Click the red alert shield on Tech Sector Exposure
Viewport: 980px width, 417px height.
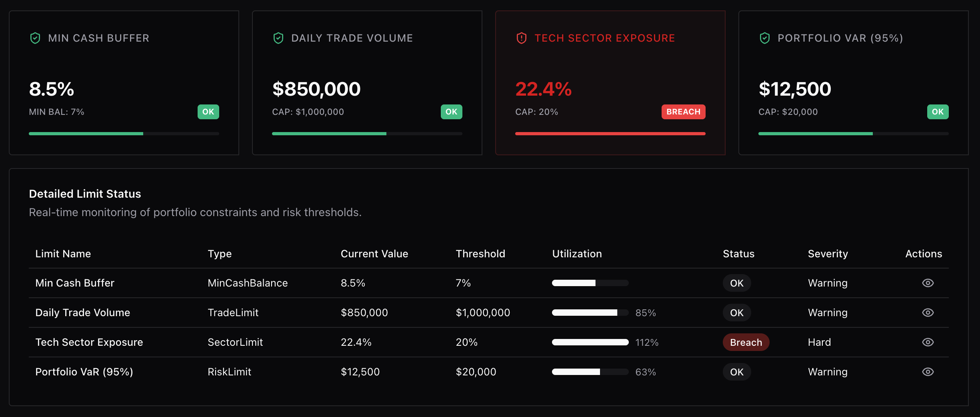click(x=522, y=38)
